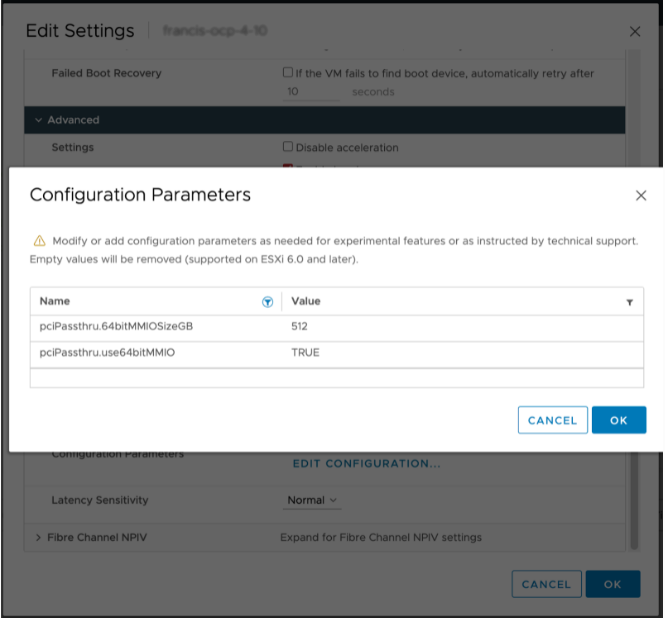This screenshot has width=665, height=618.
Task: Collapse the Advanced section
Action: click(39, 120)
